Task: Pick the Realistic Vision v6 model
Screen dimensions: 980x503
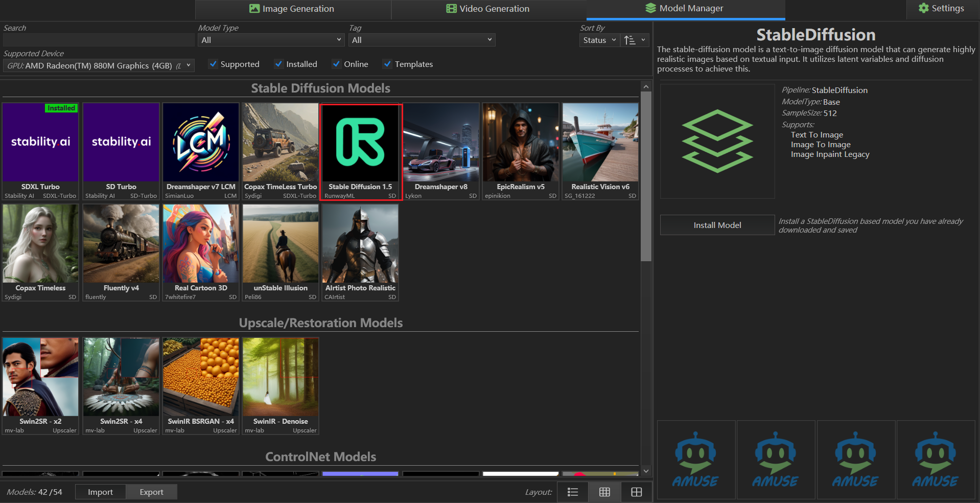Action: 600,151
